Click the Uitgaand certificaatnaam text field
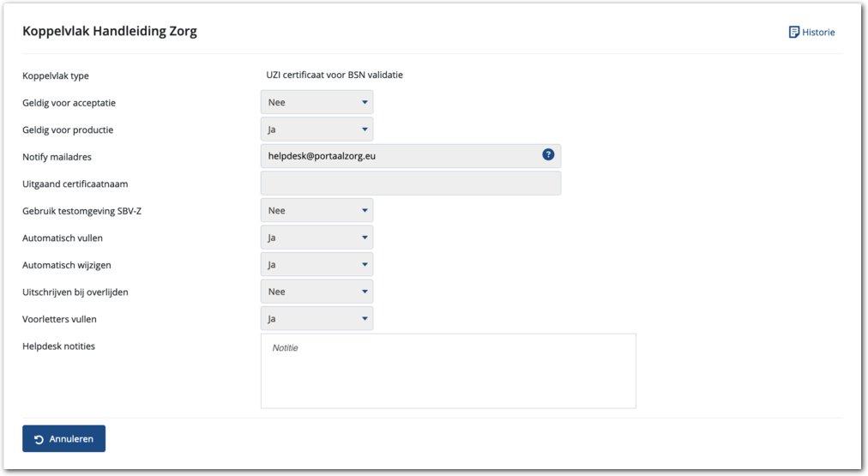Viewport: 868px width, 476px height. (410, 183)
